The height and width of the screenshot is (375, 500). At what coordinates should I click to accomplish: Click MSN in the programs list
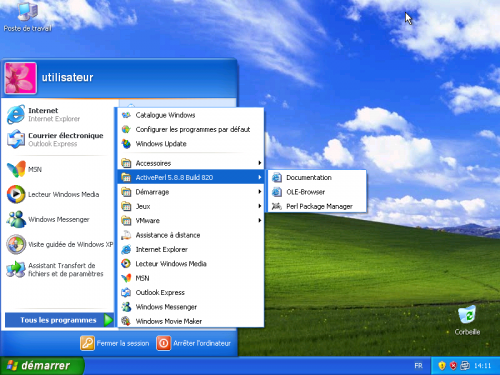(191, 278)
